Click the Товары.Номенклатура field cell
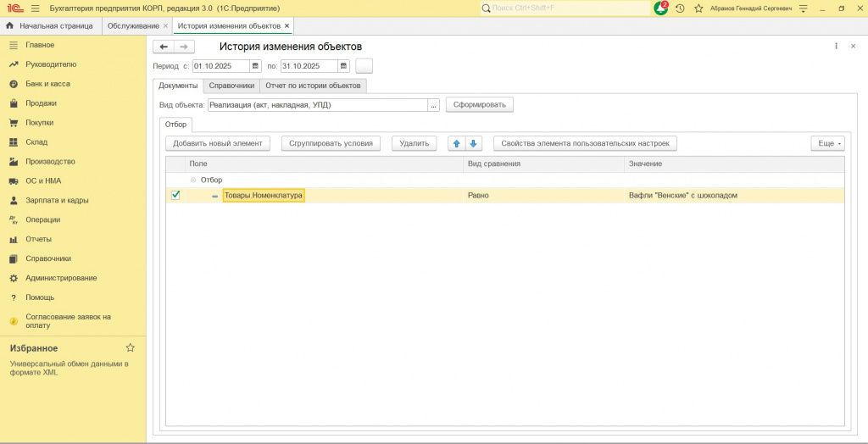Viewport: 868px width, 444px height. [264, 196]
